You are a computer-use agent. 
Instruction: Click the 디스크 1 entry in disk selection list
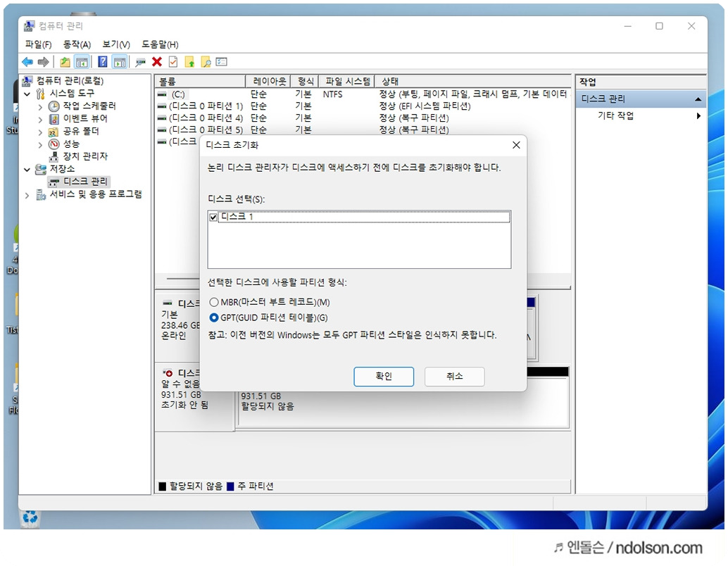point(364,217)
